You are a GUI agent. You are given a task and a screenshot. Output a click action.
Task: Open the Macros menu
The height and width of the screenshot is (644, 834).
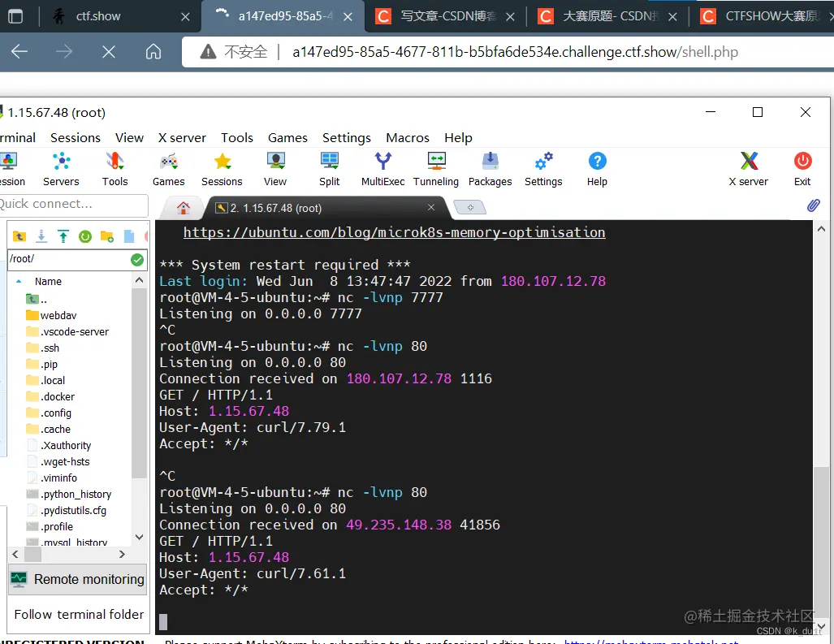coord(408,138)
